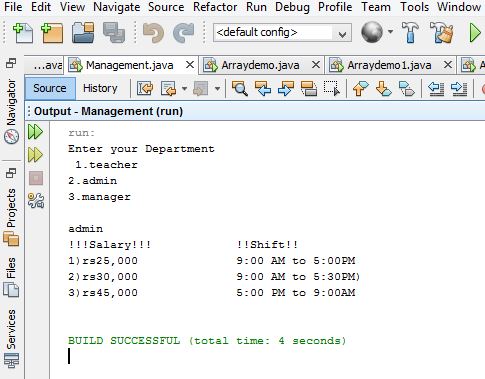Screen dimensions: 485x379
Task: Open the Edit menu
Action: 41,7
